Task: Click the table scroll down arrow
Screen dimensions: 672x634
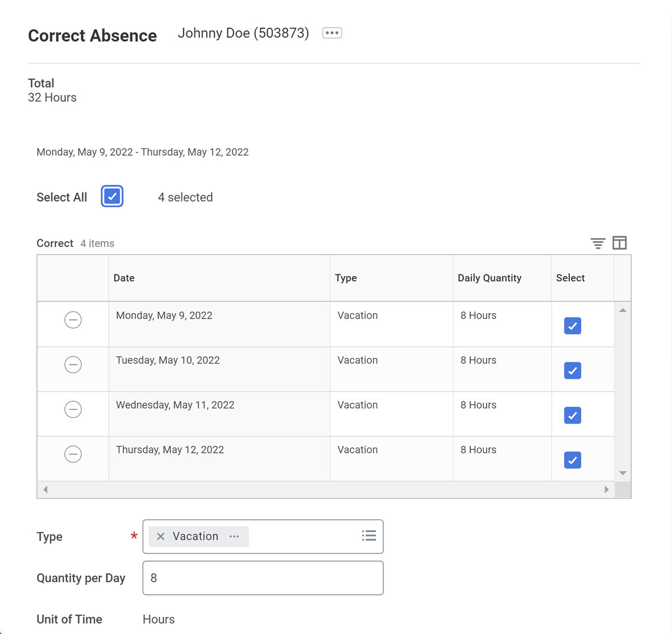Action: pyautogui.click(x=623, y=473)
